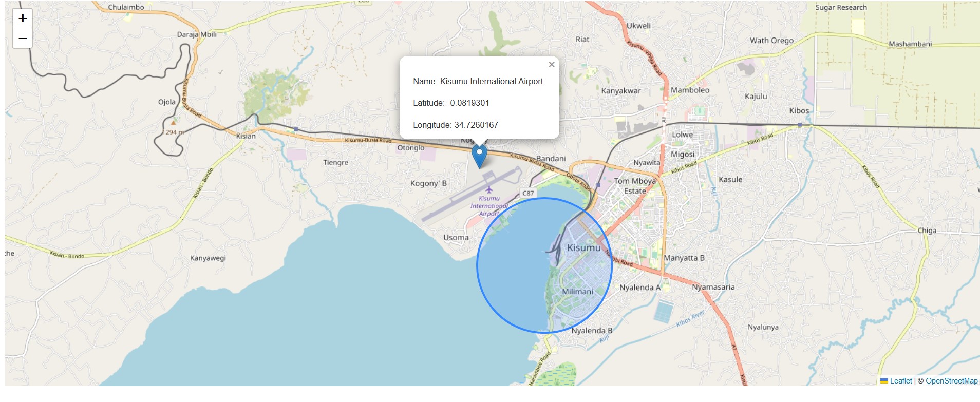
Task: Click the Kibos town label
Action: coord(799,110)
